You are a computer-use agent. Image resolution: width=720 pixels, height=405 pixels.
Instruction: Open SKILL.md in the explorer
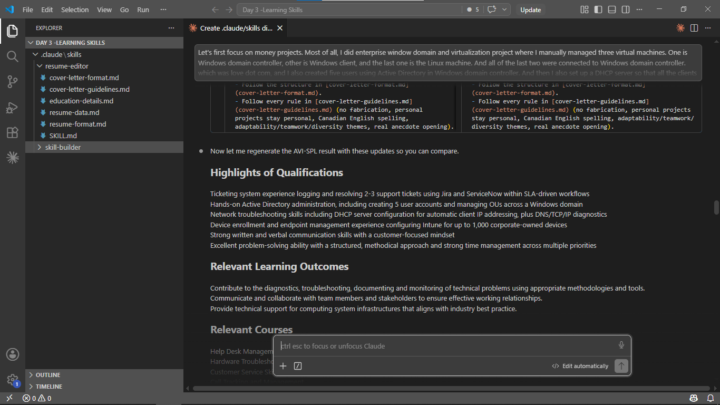coord(63,136)
